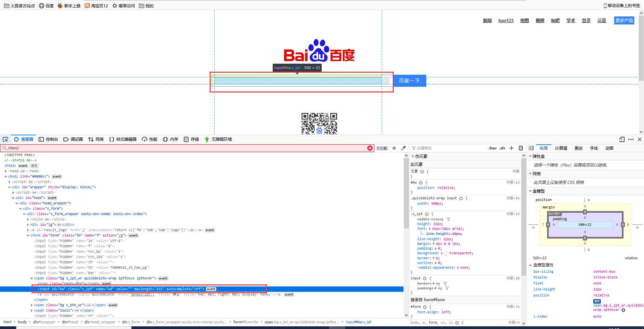
Task: Select the 布局 layout tab
Action: pyautogui.click(x=544, y=148)
